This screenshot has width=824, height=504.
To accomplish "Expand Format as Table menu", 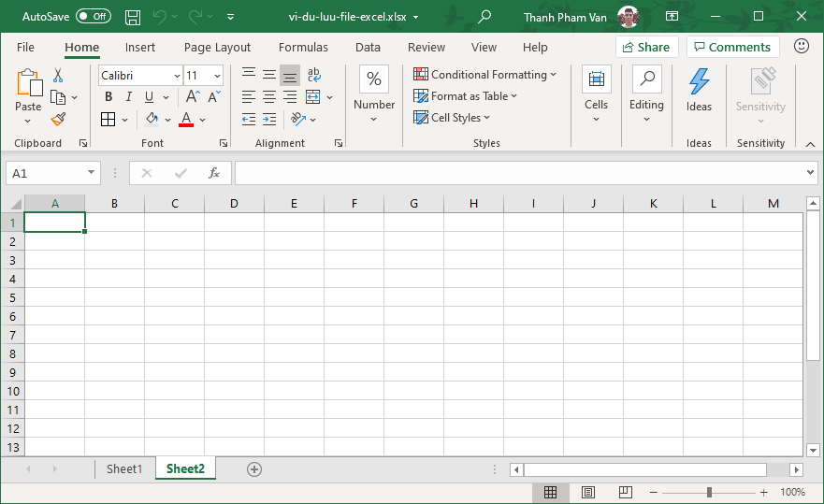I will [465, 96].
